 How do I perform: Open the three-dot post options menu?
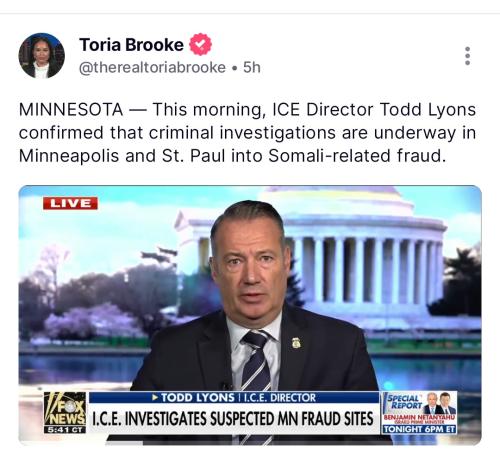(x=467, y=56)
